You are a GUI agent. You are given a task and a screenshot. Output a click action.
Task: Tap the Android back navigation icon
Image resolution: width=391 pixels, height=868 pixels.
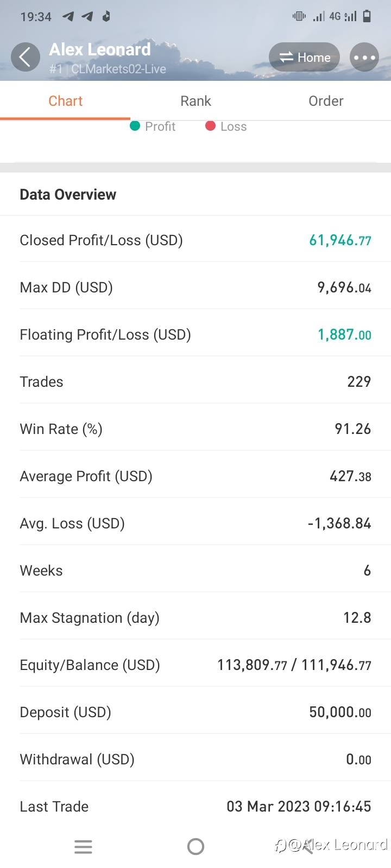click(307, 846)
